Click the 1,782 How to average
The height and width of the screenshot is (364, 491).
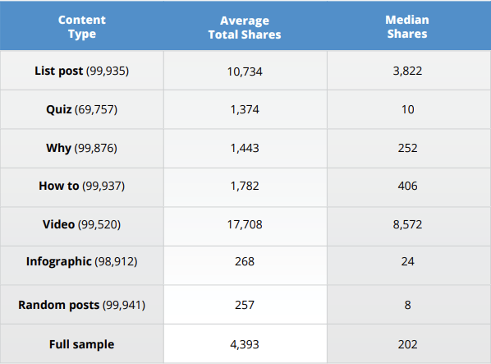click(x=245, y=186)
